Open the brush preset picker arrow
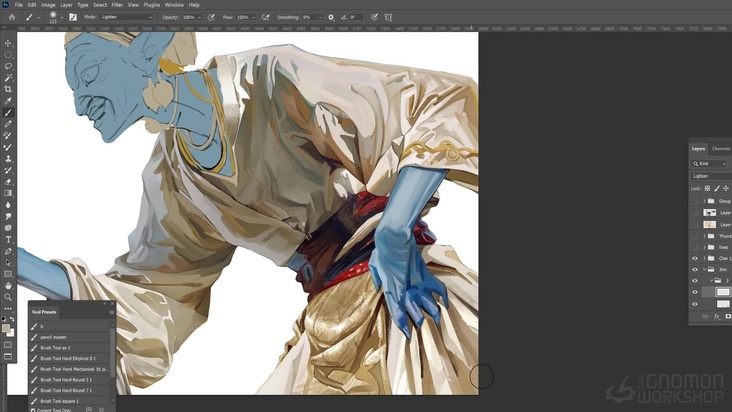 click(x=62, y=17)
